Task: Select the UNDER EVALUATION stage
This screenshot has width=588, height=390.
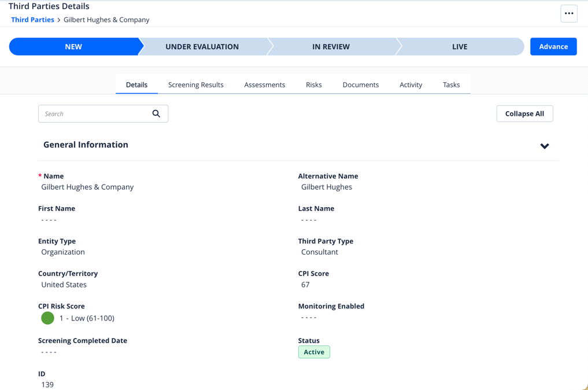Action: pos(202,47)
